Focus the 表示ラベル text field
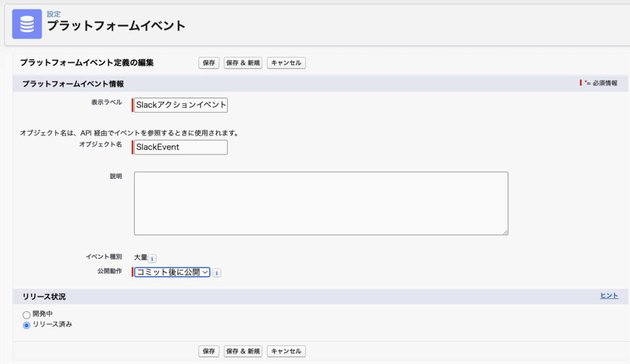 point(181,105)
